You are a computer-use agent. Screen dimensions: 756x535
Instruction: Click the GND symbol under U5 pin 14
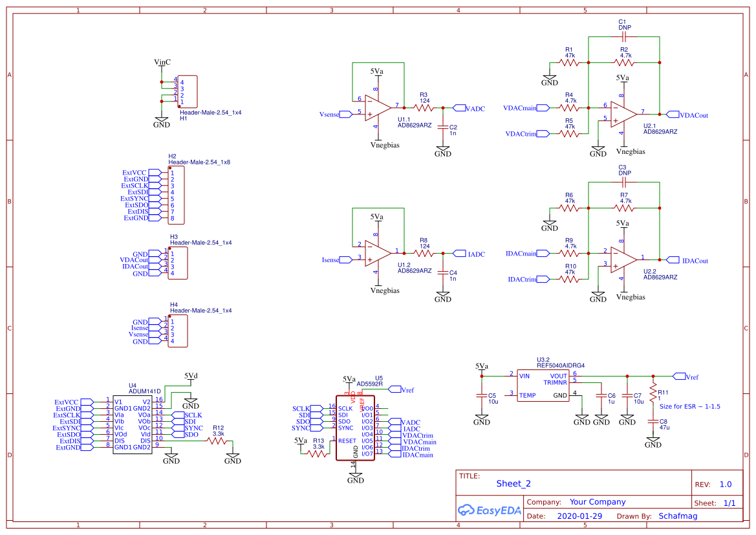click(x=355, y=477)
